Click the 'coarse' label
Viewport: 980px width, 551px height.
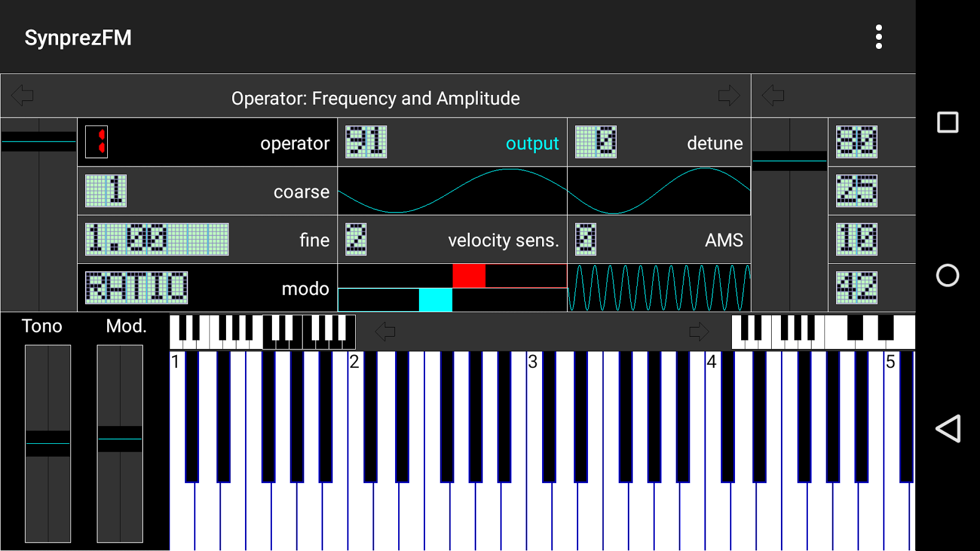click(301, 192)
